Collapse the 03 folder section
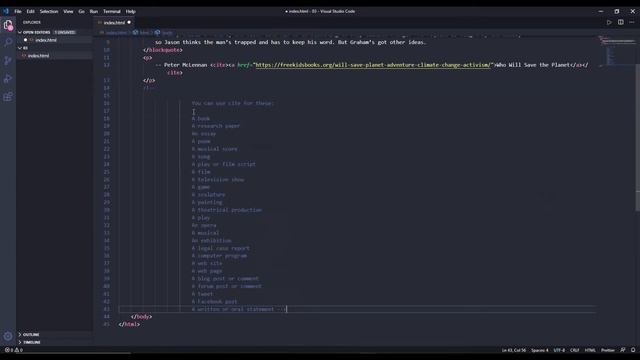The height and width of the screenshot is (360, 640). [20, 48]
